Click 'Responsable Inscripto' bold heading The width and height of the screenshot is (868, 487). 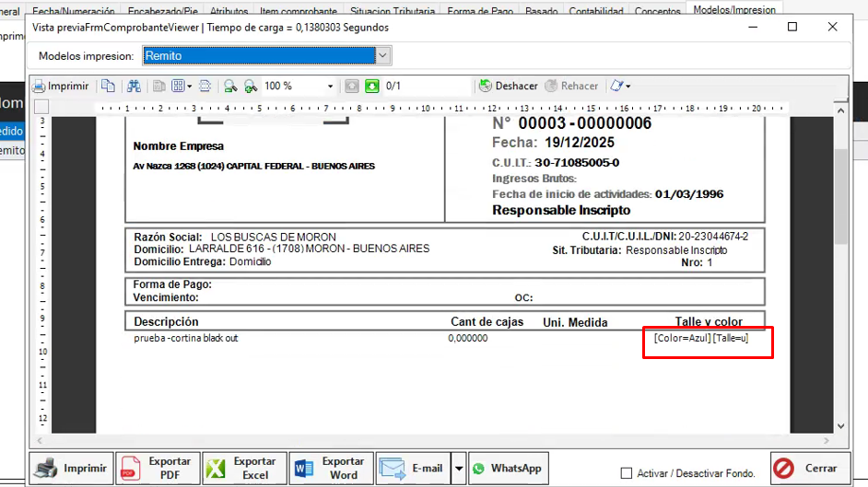point(561,210)
